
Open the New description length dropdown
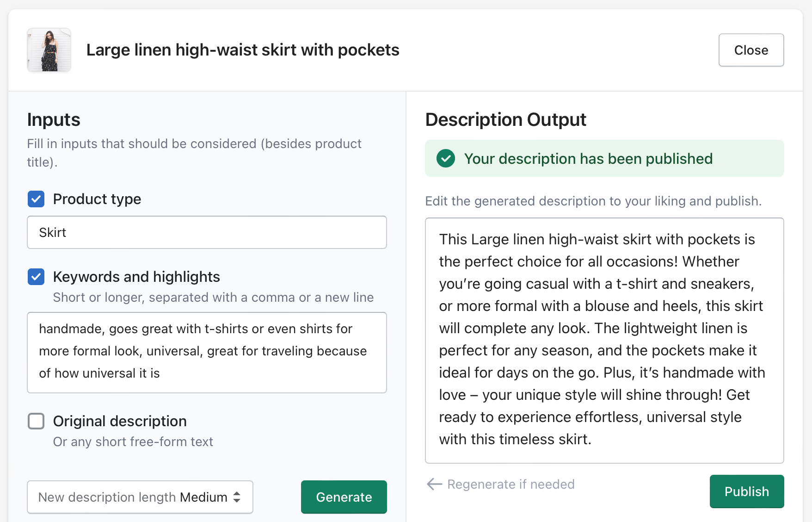140,497
